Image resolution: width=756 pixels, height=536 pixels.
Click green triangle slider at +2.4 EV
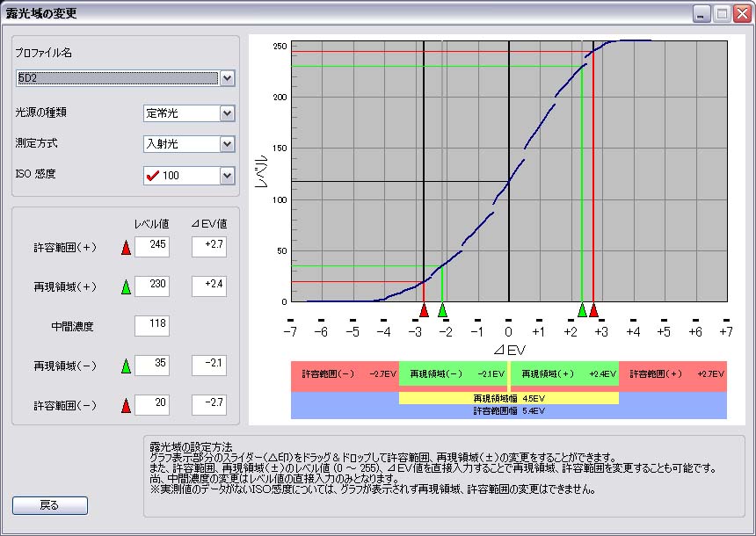pos(582,310)
